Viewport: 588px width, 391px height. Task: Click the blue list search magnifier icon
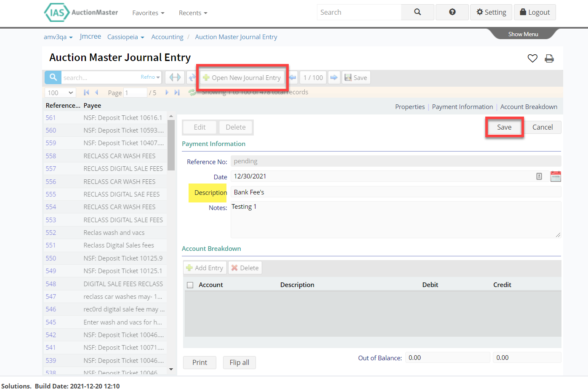(x=53, y=77)
